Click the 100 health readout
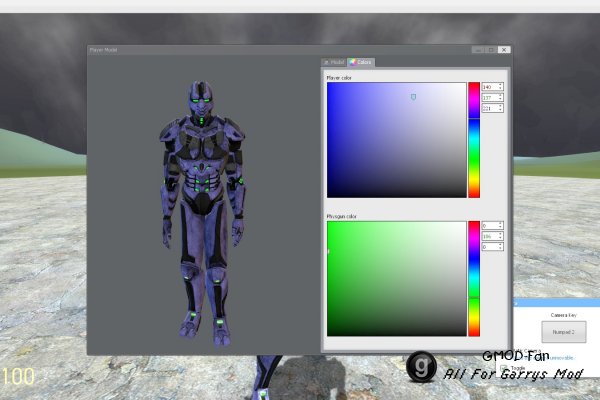 click(x=19, y=377)
